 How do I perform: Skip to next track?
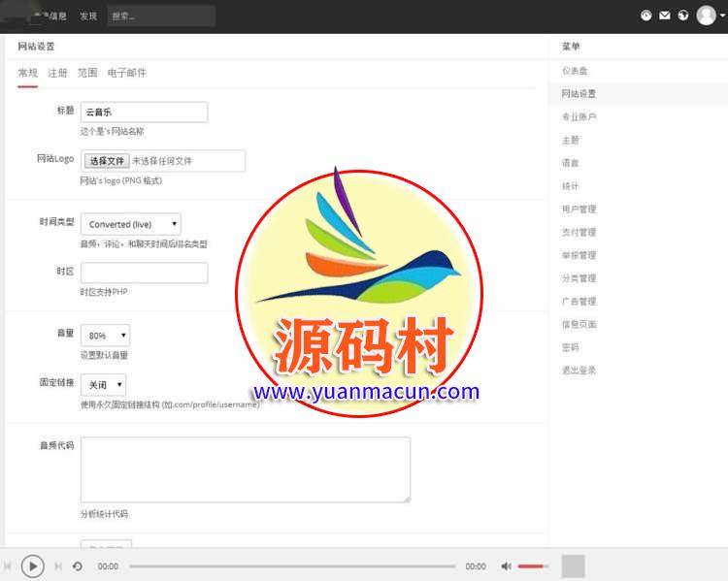tap(58, 566)
